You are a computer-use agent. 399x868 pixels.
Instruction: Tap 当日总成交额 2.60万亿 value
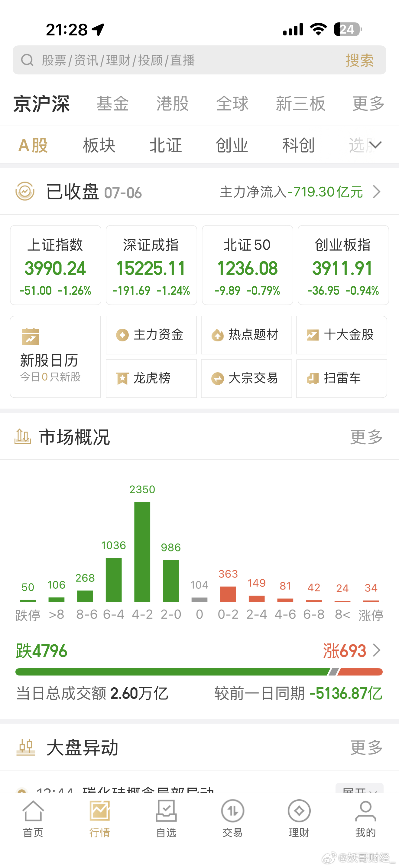tap(139, 693)
